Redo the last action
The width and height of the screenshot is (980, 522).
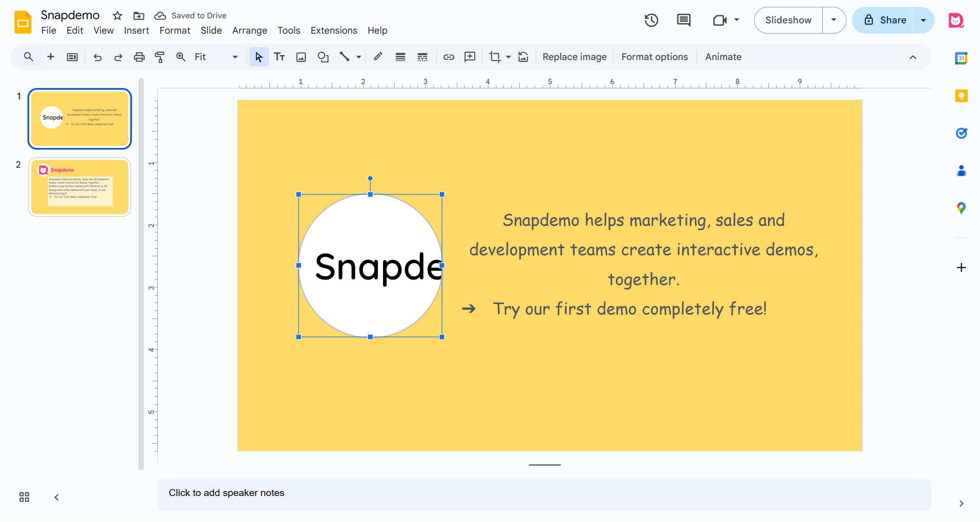pos(118,57)
